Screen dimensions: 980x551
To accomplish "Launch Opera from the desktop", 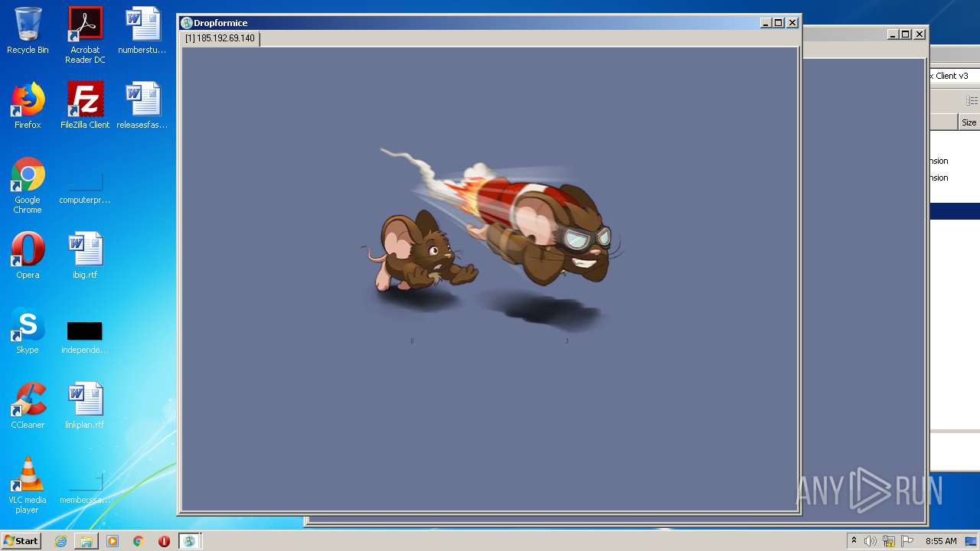I will 28,256.
